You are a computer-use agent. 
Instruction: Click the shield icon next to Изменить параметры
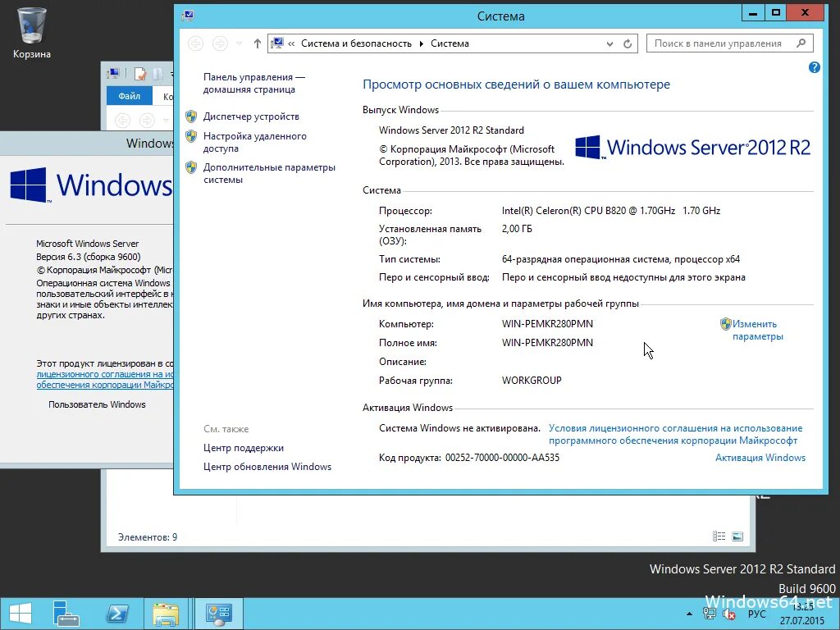pos(725,323)
